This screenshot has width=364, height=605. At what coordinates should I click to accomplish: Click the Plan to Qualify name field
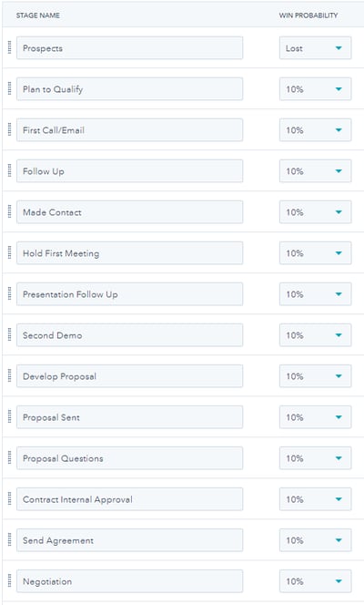pyautogui.click(x=129, y=88)
